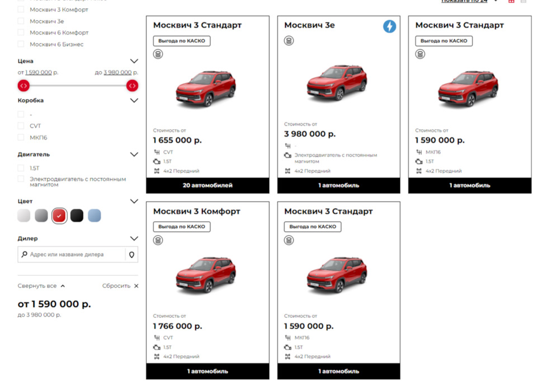Click Выгода по КАСКО on the 1 655 000 р. card
The height and width of the screenshot is (392, 537).
point(182,41)
